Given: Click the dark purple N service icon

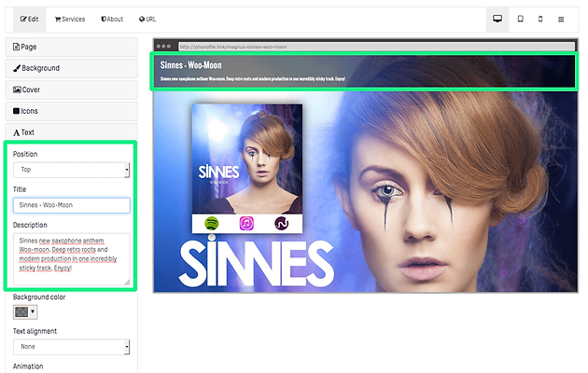Looking at the screenshot, I should [281, 223].
